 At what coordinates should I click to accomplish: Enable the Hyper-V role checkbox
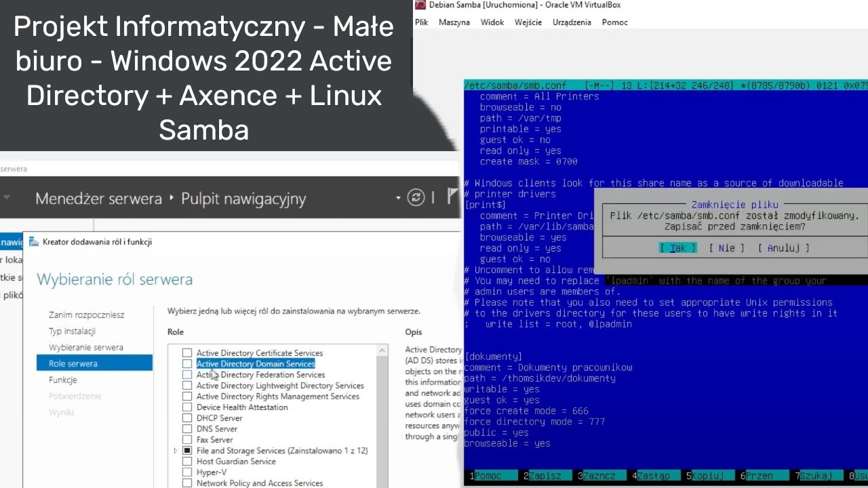pos(187,472)
